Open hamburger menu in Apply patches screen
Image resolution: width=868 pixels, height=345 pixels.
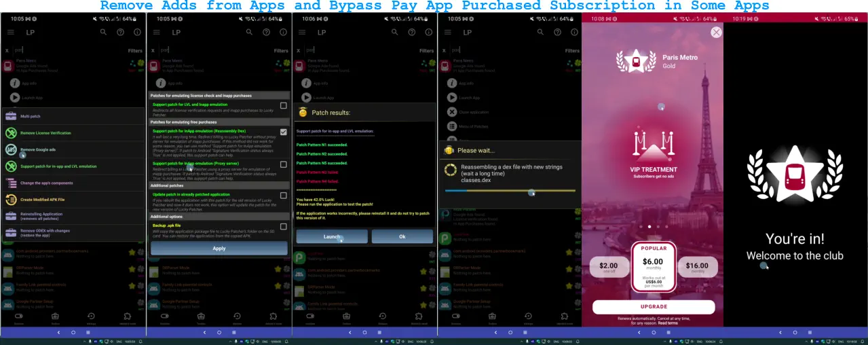pyautogui.click(x=156, y=32)
